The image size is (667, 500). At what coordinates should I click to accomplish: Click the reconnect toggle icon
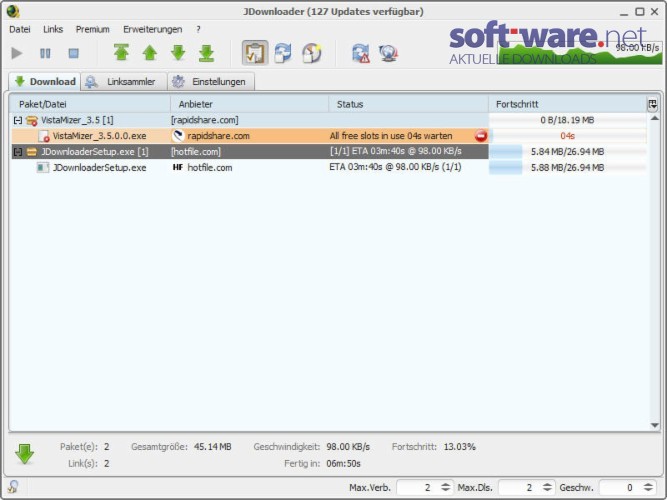283,53
